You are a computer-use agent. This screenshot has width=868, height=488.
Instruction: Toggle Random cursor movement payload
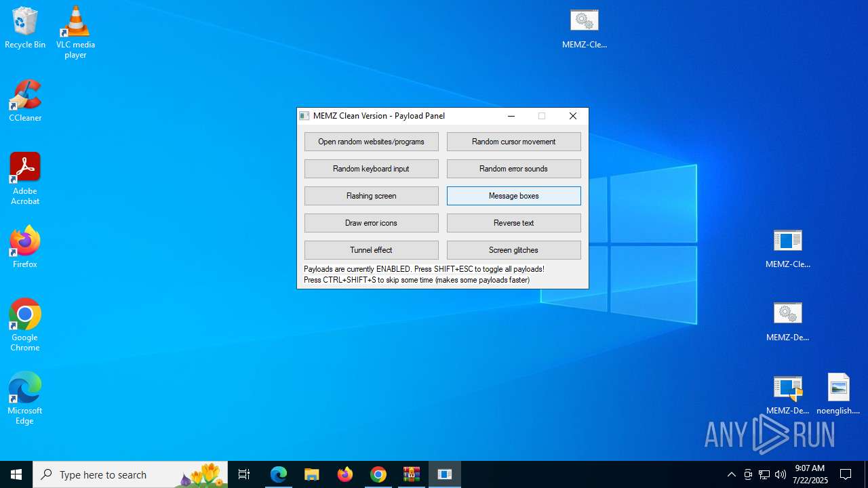point(514,142)
